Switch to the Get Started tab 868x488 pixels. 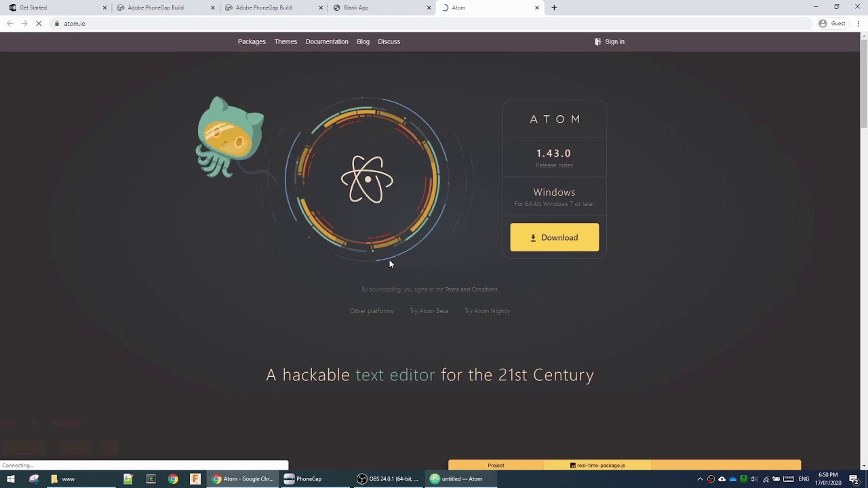tap(57, 7)
